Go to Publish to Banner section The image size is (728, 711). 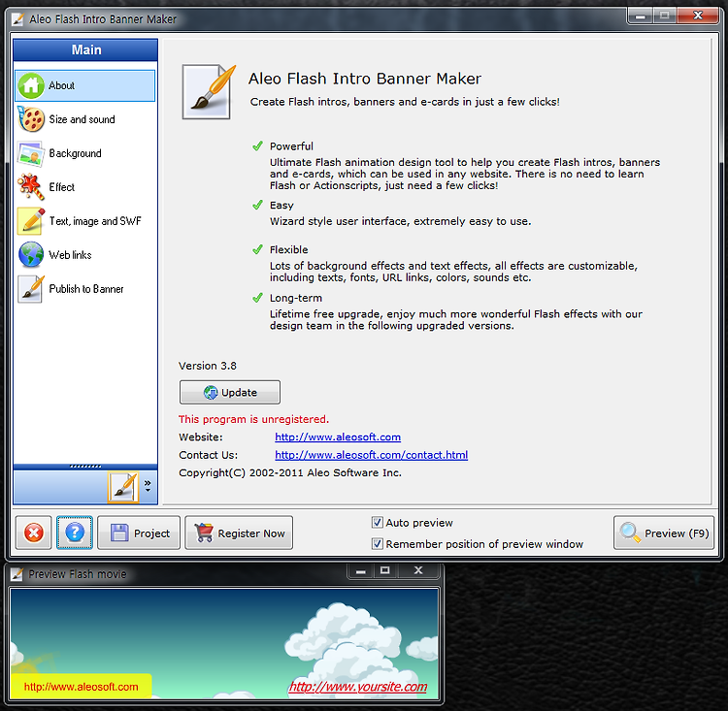pos(85,289)
